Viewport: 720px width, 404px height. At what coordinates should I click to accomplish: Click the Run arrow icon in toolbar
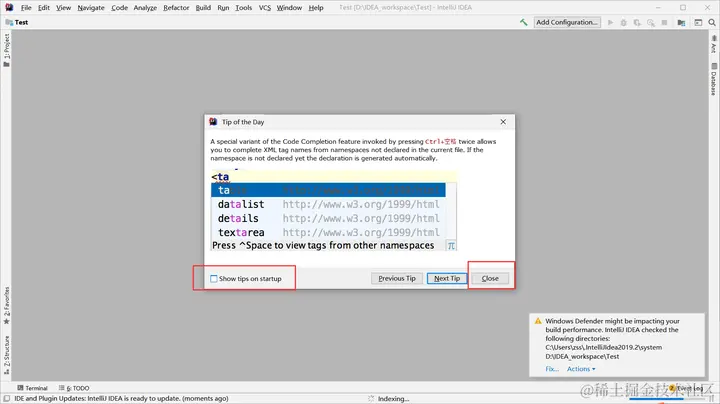pos(610,22)
